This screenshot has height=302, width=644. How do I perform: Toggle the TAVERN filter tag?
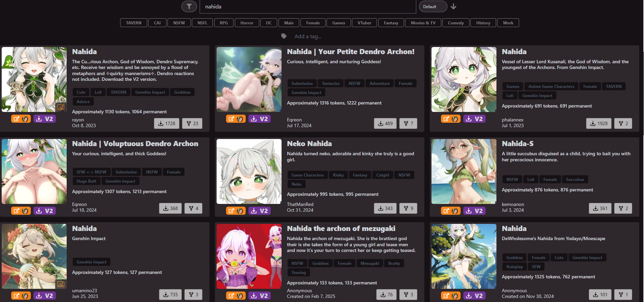click(x=134, y=23)
